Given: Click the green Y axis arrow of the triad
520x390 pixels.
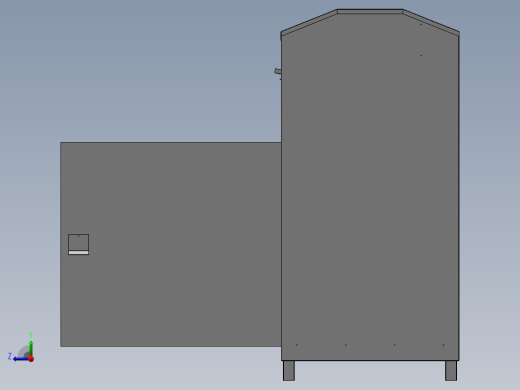Looking at the screenshot, I should tap(31, 348).
